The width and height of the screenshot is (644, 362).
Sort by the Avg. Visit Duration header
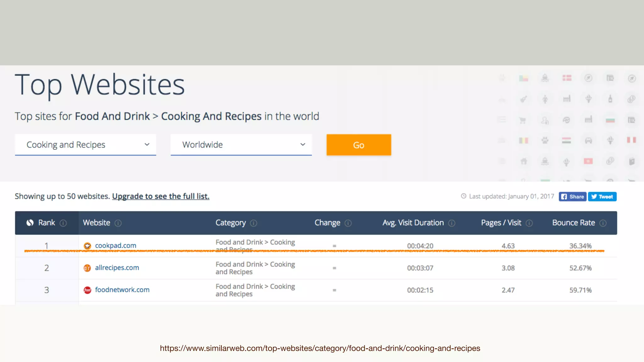click(x=413, y=223)
